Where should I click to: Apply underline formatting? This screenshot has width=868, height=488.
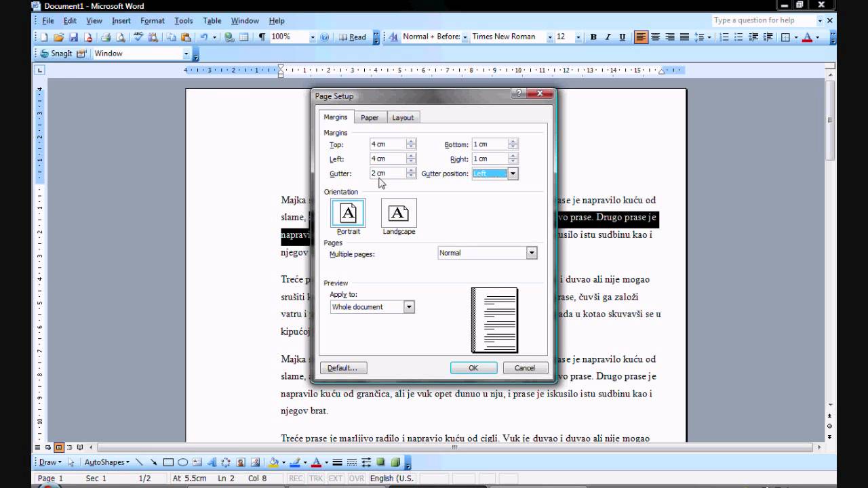click(x=622, y=37)
